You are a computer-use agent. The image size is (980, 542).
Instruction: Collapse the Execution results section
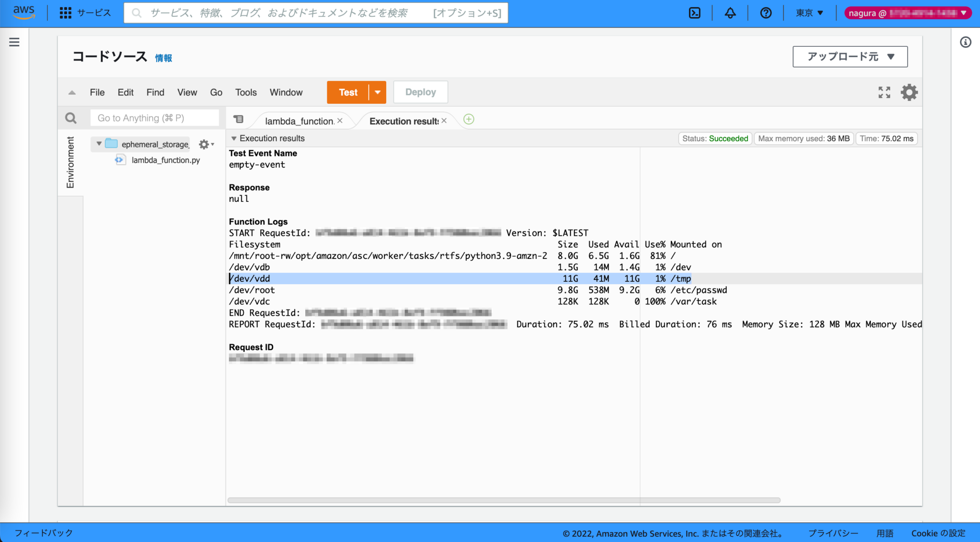coord(234,138)
